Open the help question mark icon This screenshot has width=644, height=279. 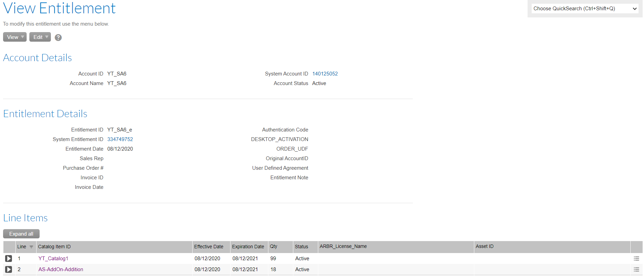coord(58,38)
